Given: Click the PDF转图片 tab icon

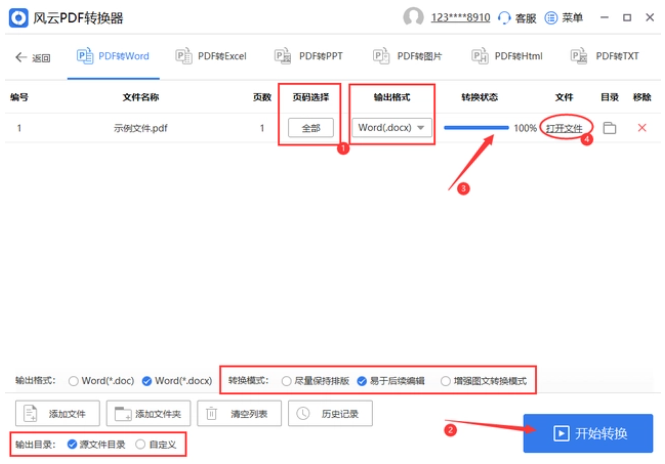Looking at the screenshot, I should pyautogui.click(x=381, y=56).
